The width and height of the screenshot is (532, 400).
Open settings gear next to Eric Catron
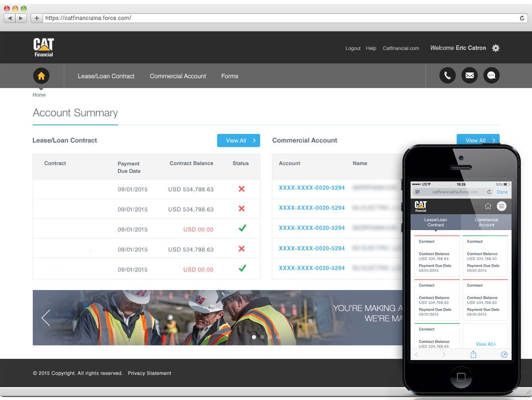pyautogui.click(x=496, y=48)
